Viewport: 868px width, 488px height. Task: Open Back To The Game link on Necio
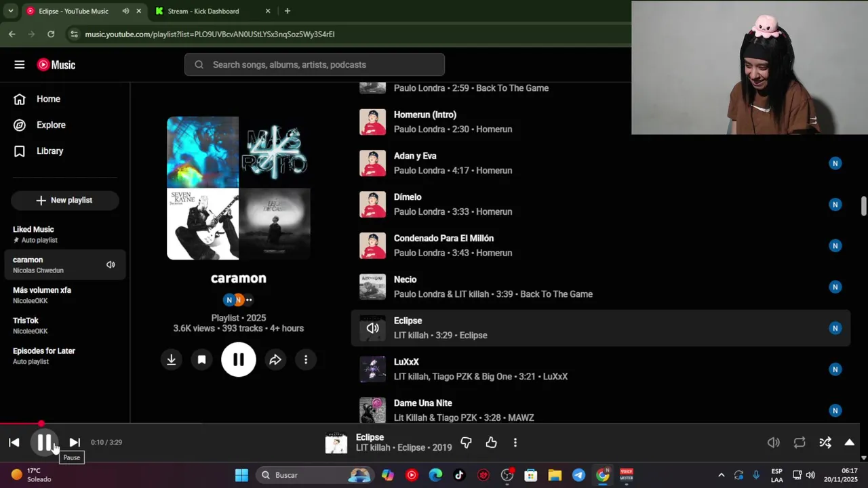[x=556, y=294]
